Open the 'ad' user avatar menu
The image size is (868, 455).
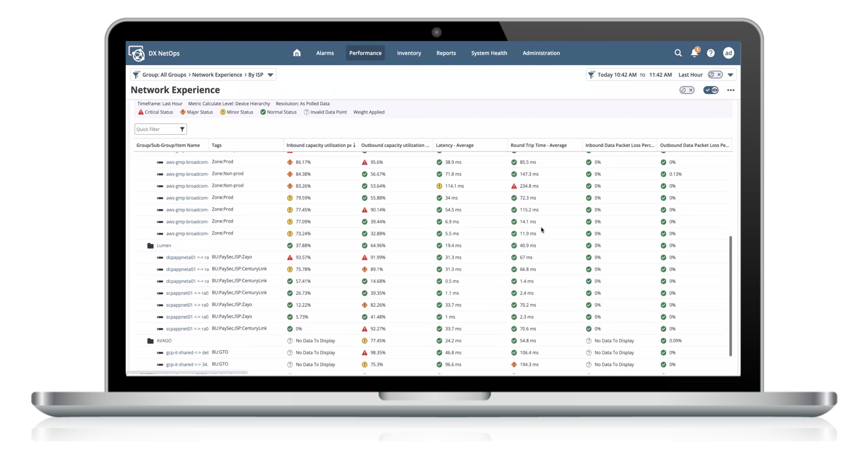coord(728,53)
